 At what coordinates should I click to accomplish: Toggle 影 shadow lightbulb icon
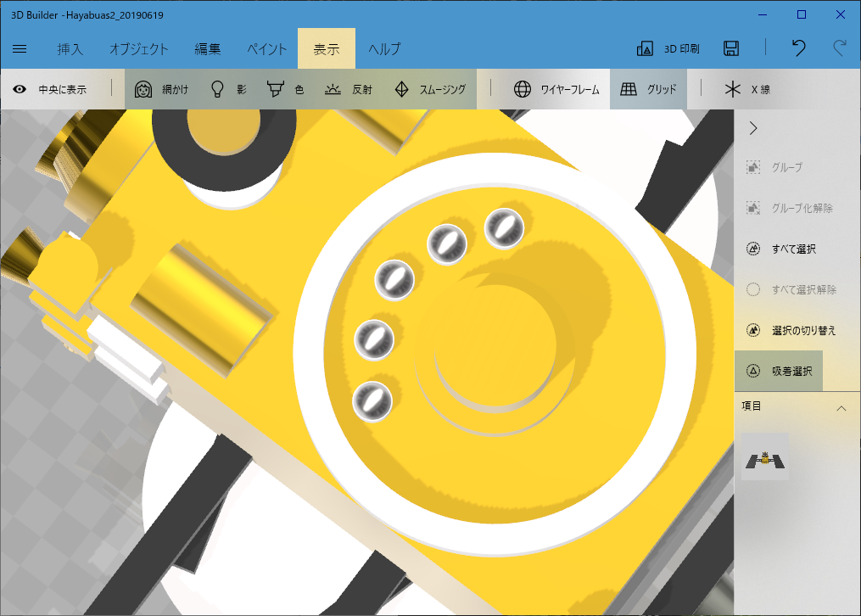tap(217, 89)
